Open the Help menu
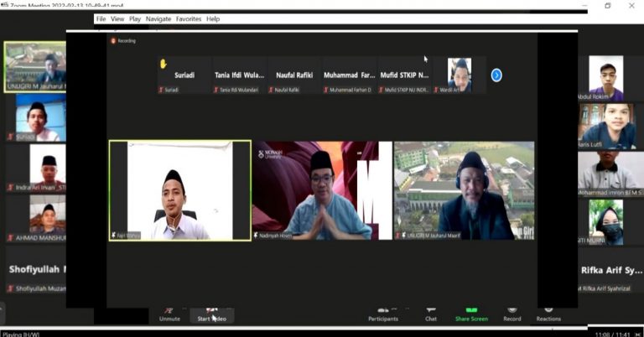The width and height of the screenshot is (644, 337). tap(213, 19)
